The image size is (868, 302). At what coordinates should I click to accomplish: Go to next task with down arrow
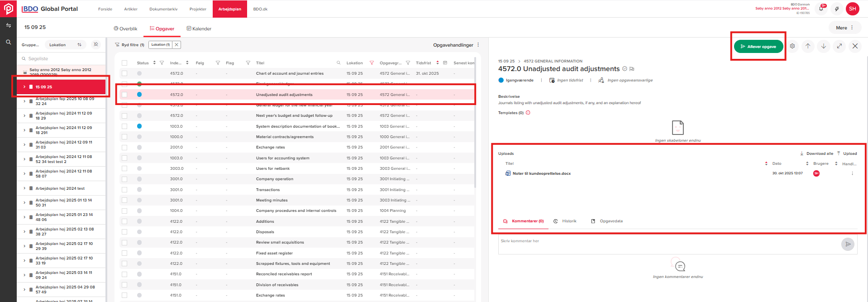click(x=824, y=46)
